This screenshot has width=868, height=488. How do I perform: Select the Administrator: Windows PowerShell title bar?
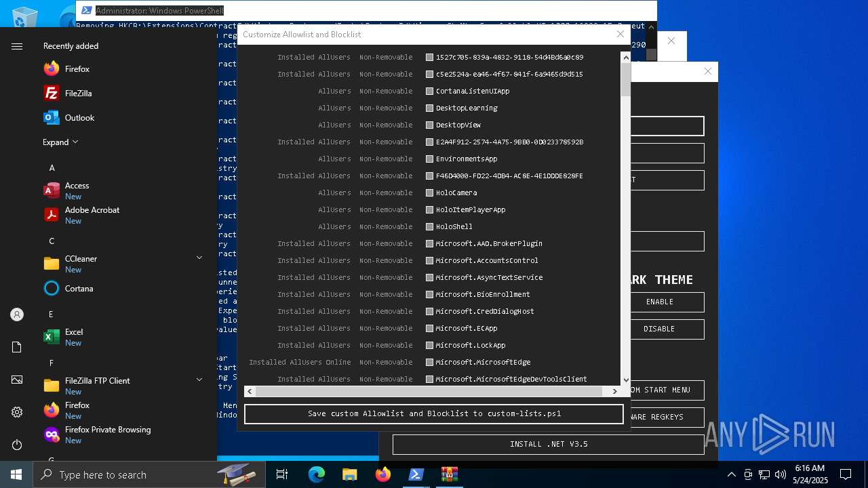coord(366,10)
